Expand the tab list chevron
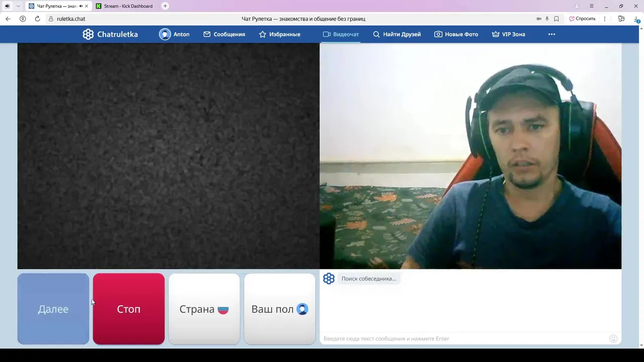The height and width of the screenshot is (362, 644). tap(18, 6)
